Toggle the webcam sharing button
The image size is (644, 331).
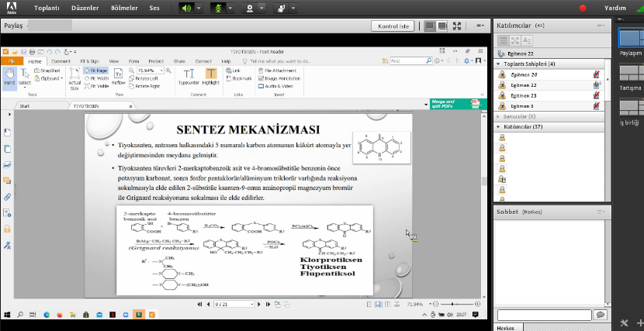coord(251,8)
